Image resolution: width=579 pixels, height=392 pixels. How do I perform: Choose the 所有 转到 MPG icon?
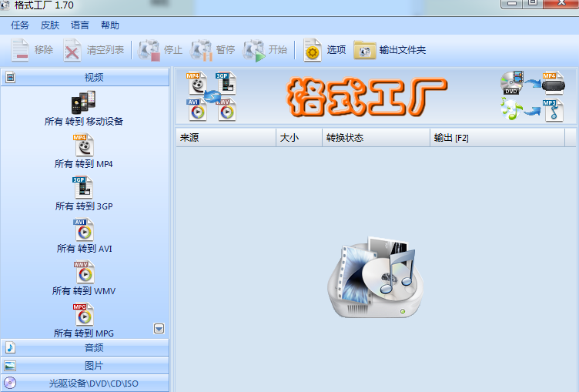[x=83, y=314]
